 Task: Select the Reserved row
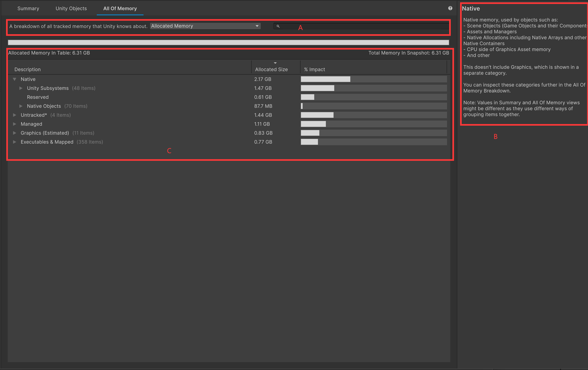tap(38, 97)
